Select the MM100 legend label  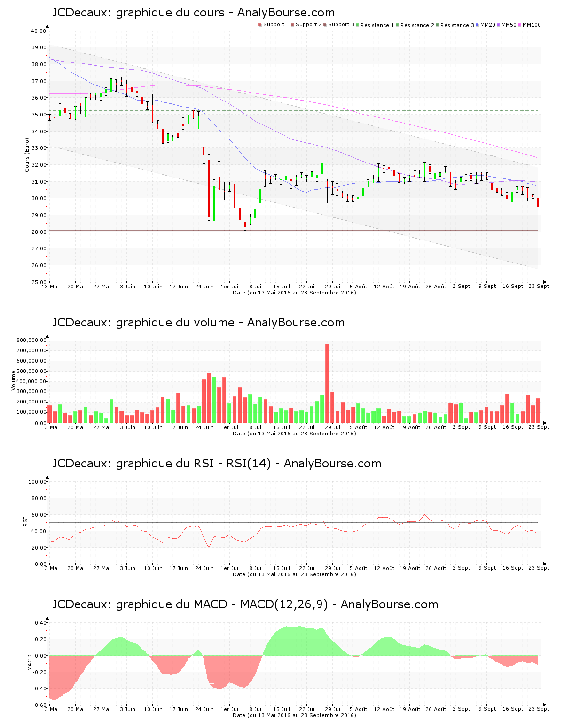pyautogui.click(x=532, y=25)
